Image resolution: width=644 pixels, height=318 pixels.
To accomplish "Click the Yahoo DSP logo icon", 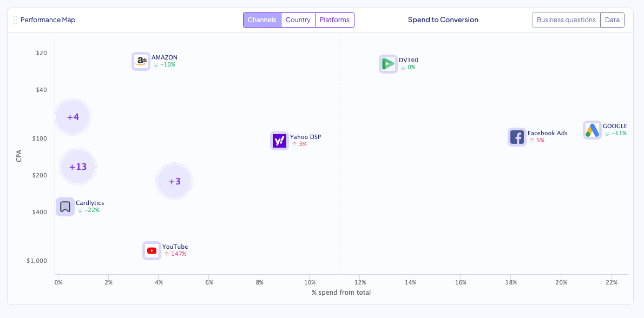I will pyautogui.click(x=279, y=141).
